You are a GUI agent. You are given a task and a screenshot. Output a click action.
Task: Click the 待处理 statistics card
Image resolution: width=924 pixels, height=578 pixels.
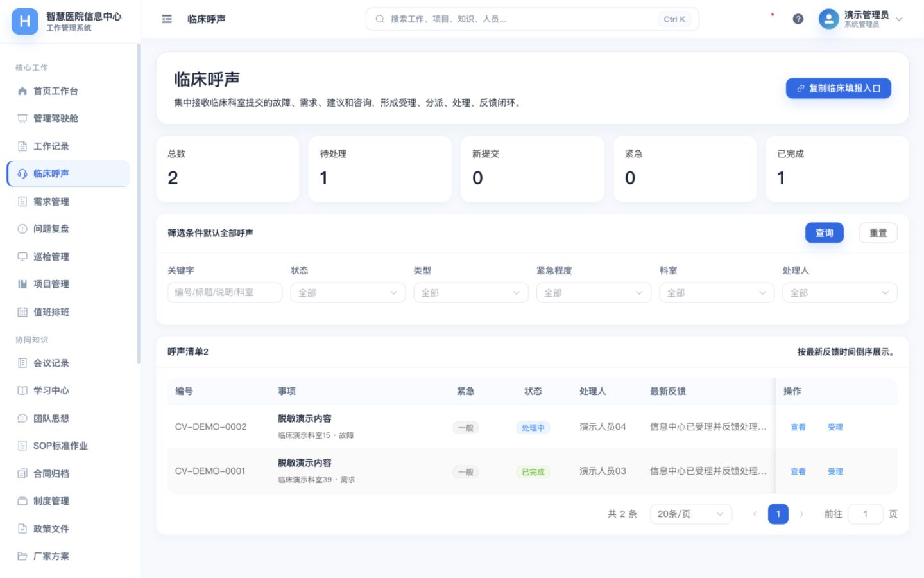point(380,169)
